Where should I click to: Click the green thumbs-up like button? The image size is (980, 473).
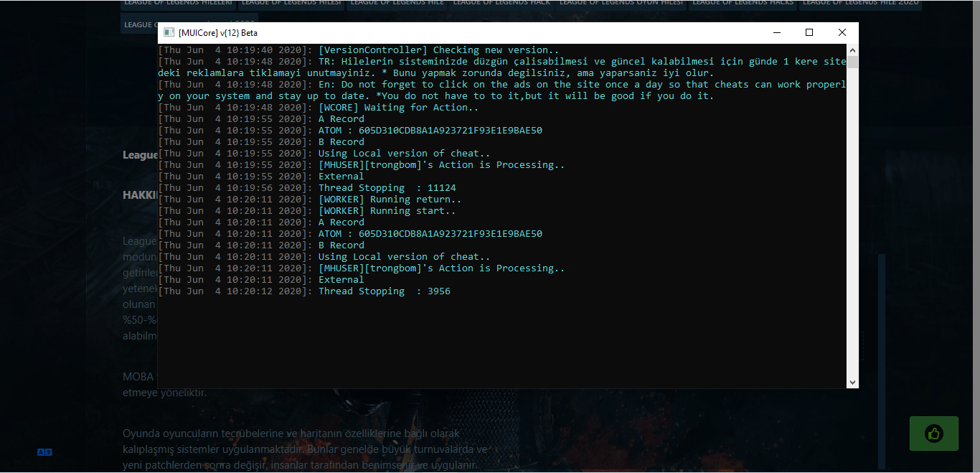point(933,434)
